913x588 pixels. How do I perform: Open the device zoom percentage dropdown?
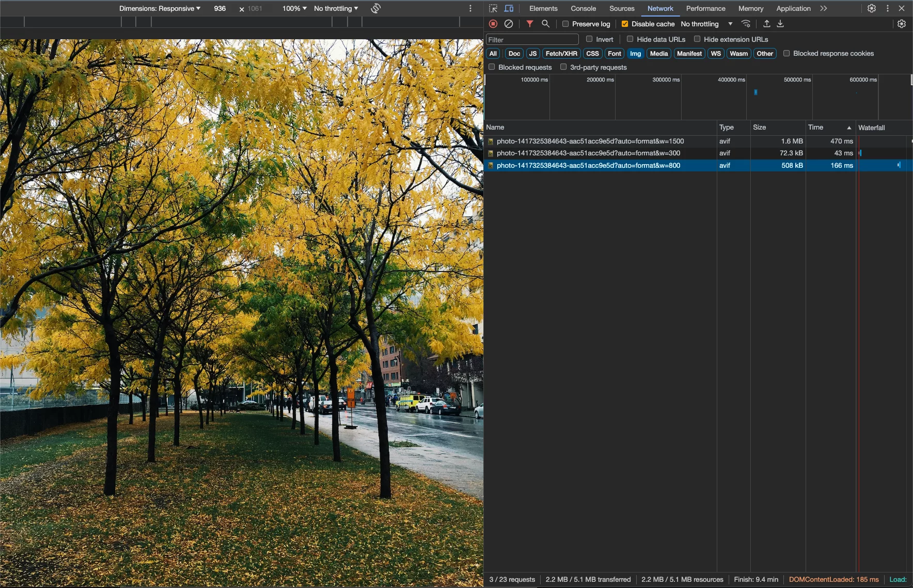pyautogui.click(x=293, y=8)
